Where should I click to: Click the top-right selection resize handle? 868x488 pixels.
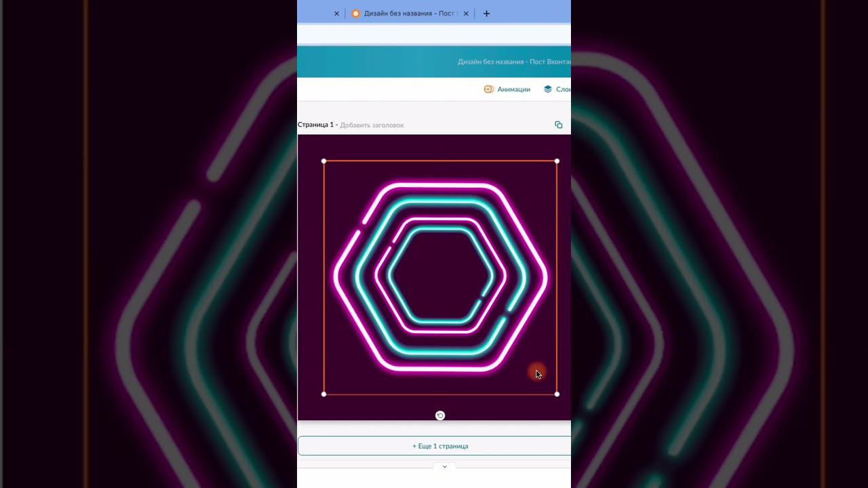click(557, 161)
